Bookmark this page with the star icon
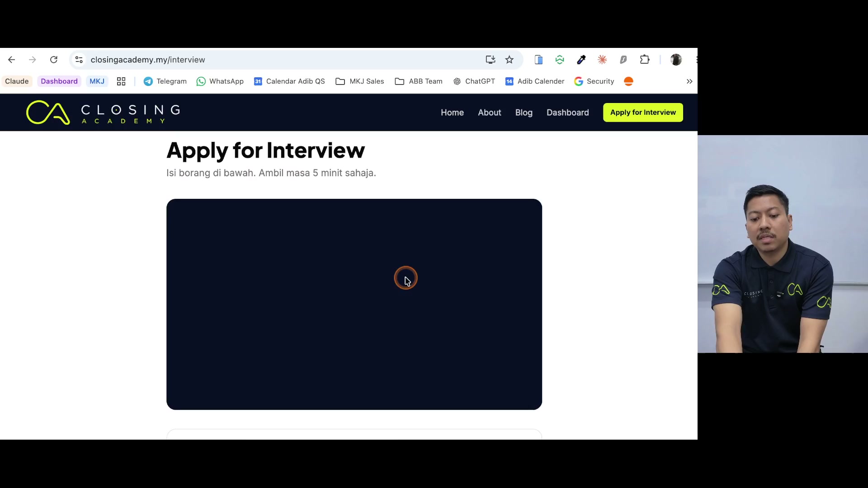The height and width of the screenshot is (488, 868). point(509,60)
